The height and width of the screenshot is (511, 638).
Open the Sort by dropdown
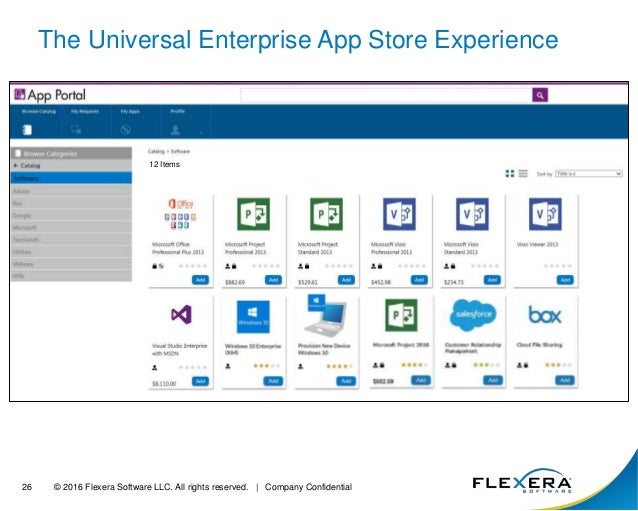589,174
